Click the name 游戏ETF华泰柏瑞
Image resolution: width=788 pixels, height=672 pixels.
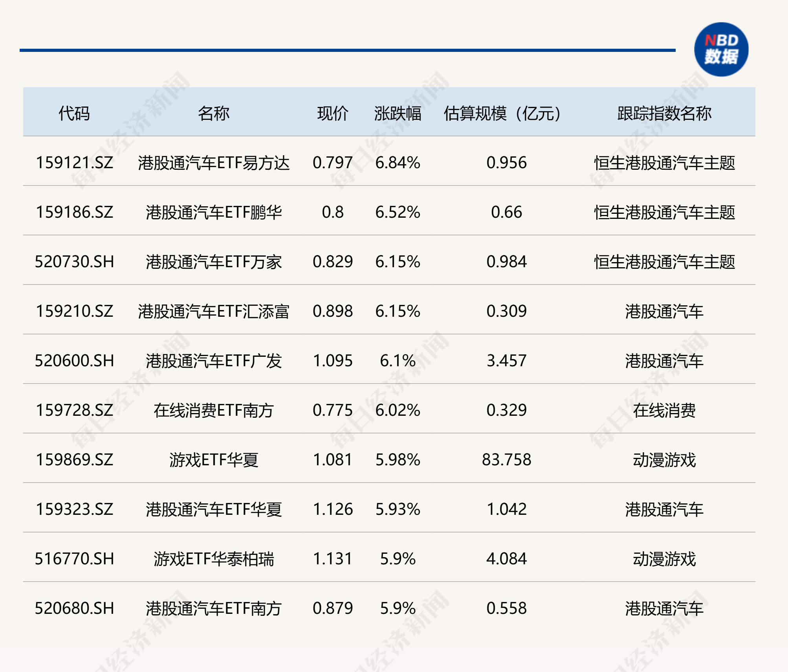(x=214, y=559)
